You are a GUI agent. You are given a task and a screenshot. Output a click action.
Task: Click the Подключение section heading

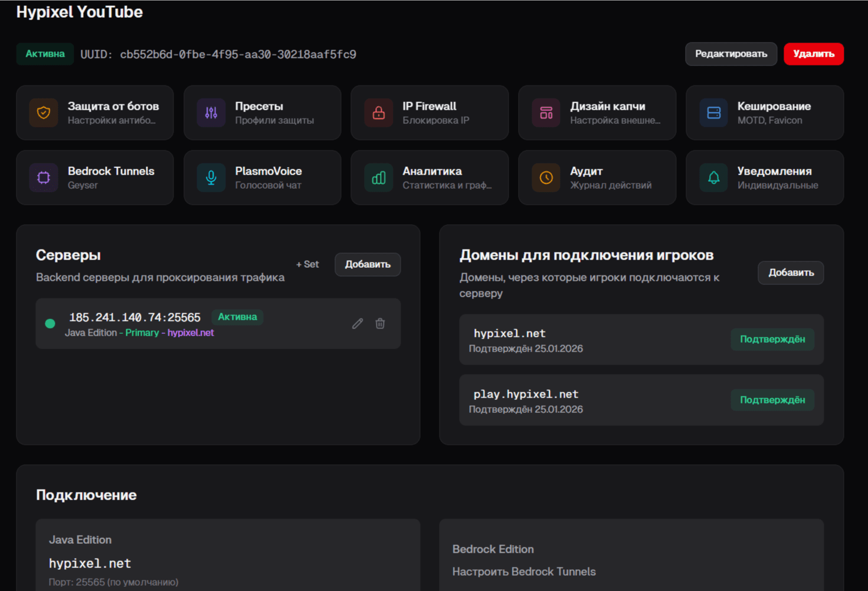pos(86,495)
